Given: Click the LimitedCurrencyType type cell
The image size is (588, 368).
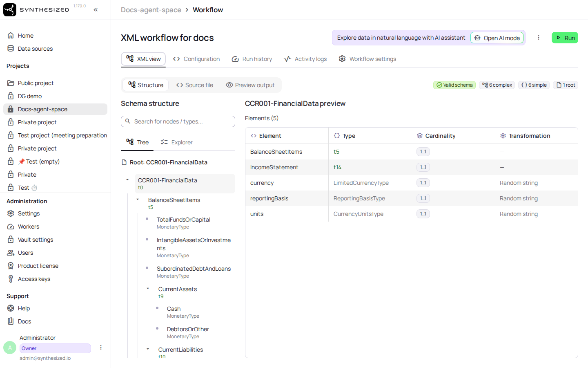Looking at the screenshot, I should pyautogui.click(x=361, y=183).
